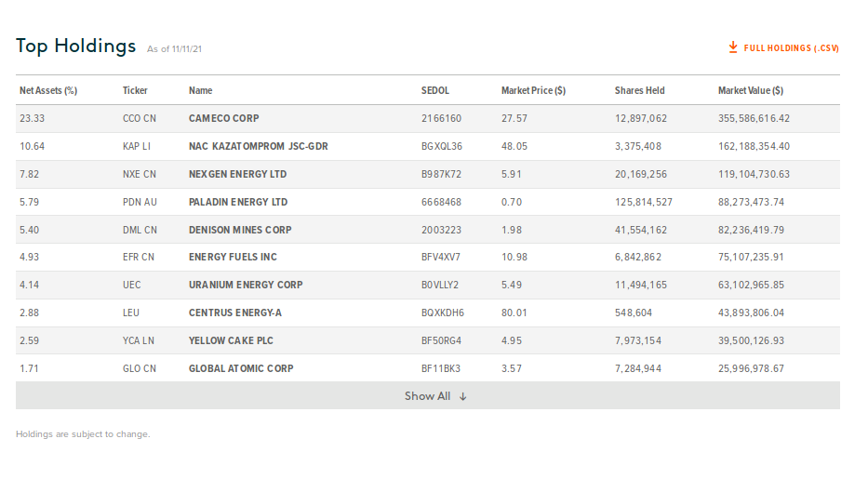Select SEDOL code B987K72
This screenshot has width=868, height=479.
(441, 174)
